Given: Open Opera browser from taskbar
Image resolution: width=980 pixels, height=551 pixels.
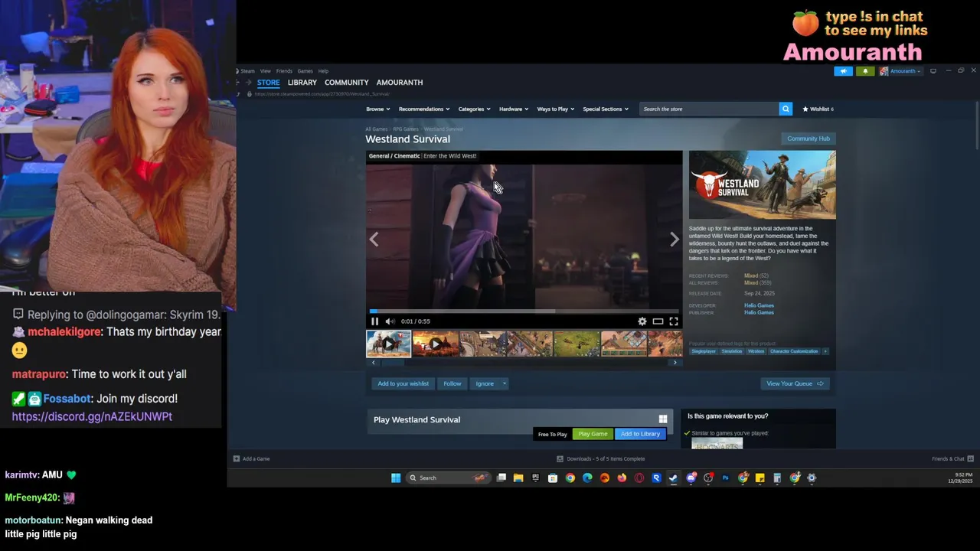Looking at the screenshot, I should (639, 478).
